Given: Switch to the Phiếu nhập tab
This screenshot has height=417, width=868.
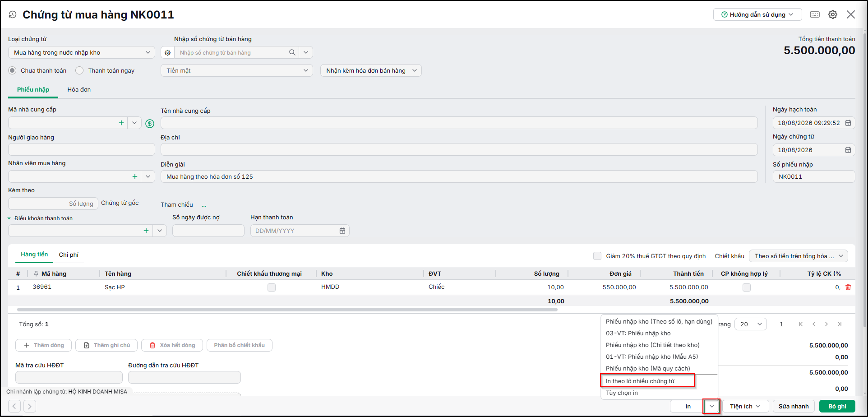Looking at the screenshot, I should [33, 89].
